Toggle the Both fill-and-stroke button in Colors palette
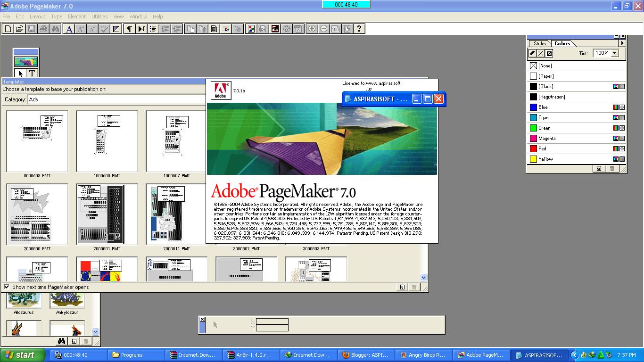 click(548, 54)
